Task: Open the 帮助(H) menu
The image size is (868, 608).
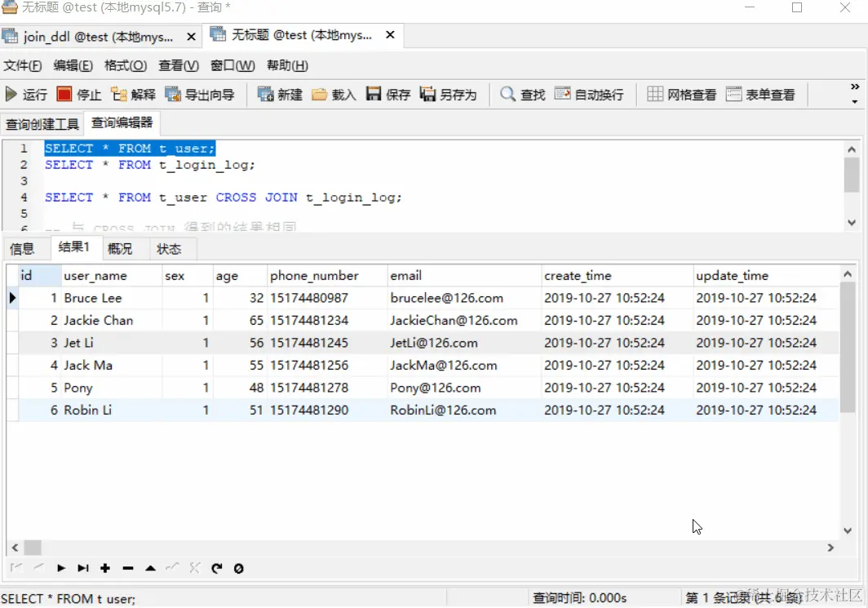Action: pyautogui.click(x=287, y=65)
